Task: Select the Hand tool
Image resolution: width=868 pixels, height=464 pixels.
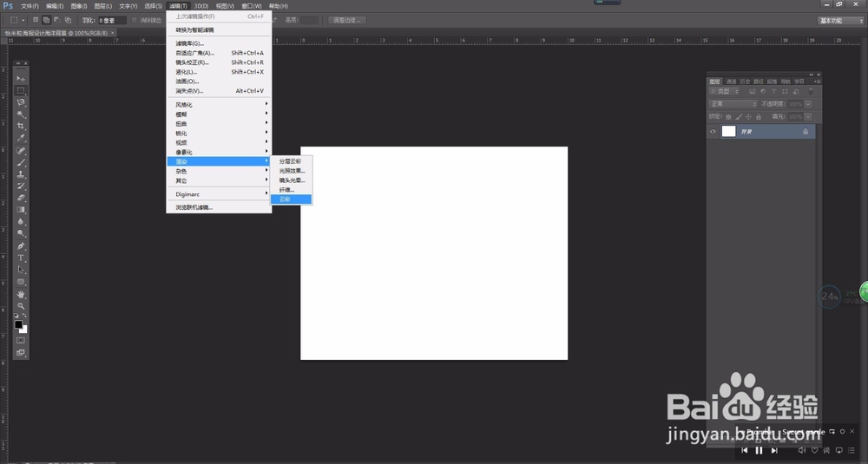Action: click(x=21, y=294)
